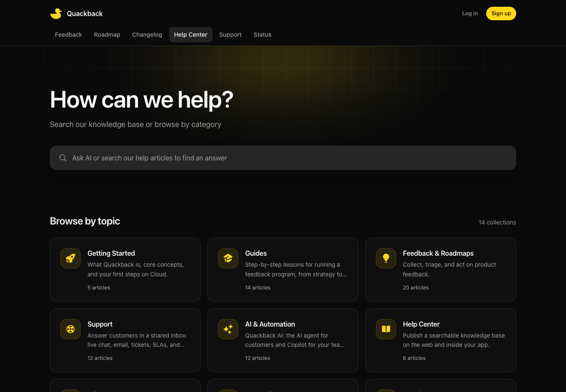This screenshot has width=566, height=392.
Task: Click the '20 articles' label
Action: (416, 288)
